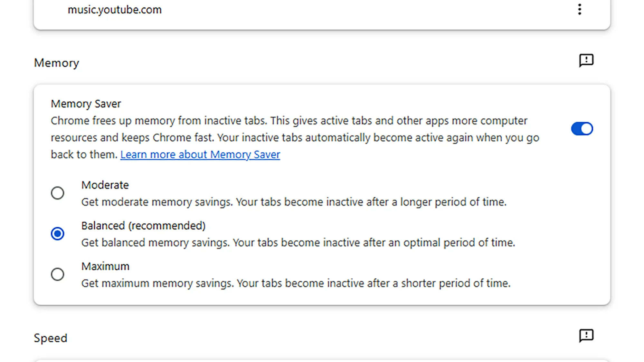This screenshot has height=362, width=644.
Task: Open Learn more about Memory Saver
Action: pos(200,154)
